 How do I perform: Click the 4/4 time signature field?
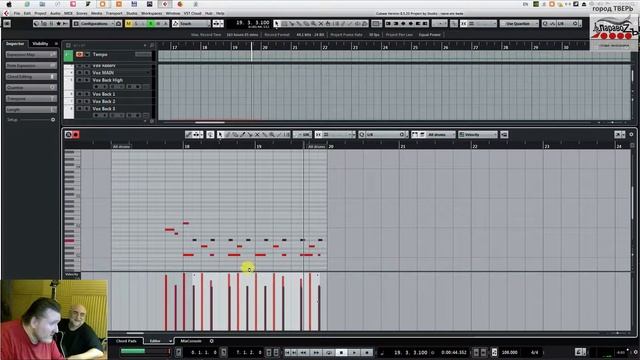tap(534, 352)
